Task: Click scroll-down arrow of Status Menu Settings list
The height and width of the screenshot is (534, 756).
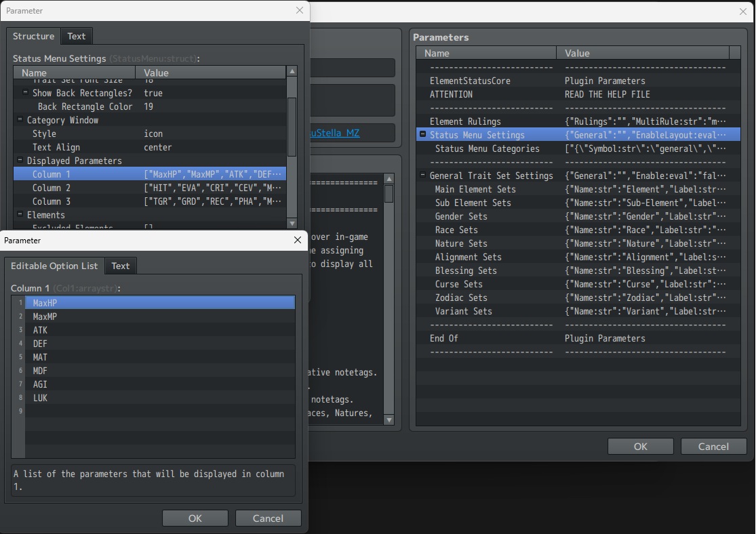Action: (x=292, y=224)
